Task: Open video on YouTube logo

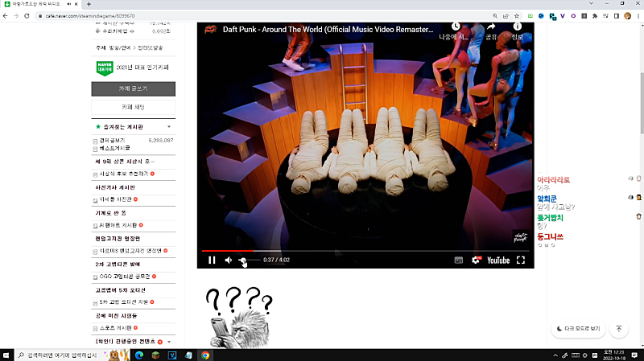Action: [x=498, y=260]
